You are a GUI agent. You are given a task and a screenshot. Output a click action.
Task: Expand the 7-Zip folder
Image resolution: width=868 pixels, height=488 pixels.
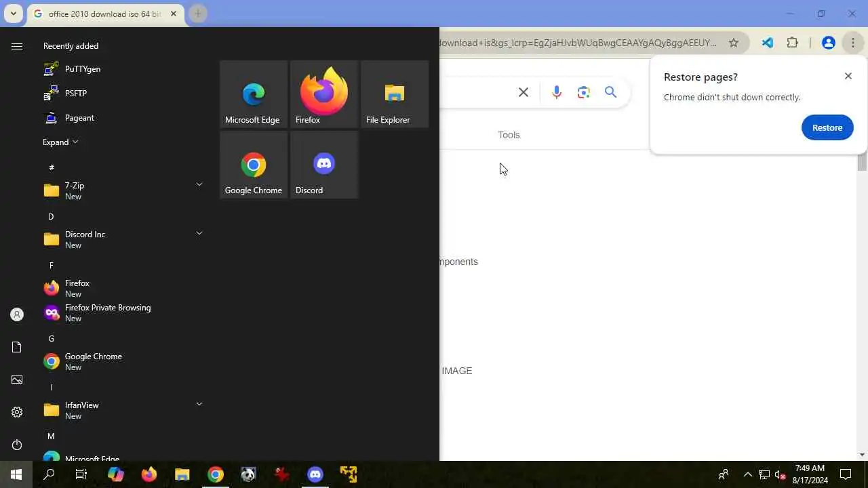tap(199, 184)
